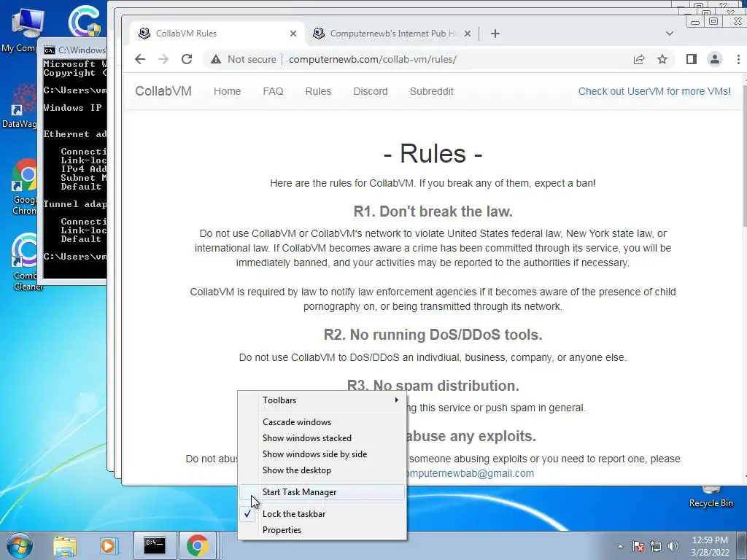The width and height of the screenshot is (747, 560).
Task: Open the share page icon in address bar
Action: pos(639,59)
